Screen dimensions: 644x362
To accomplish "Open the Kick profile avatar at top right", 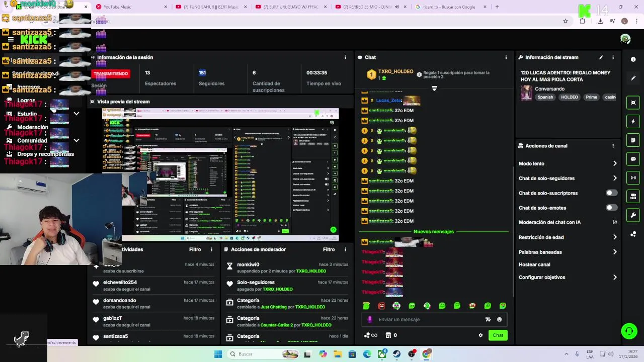I will 625,39.
